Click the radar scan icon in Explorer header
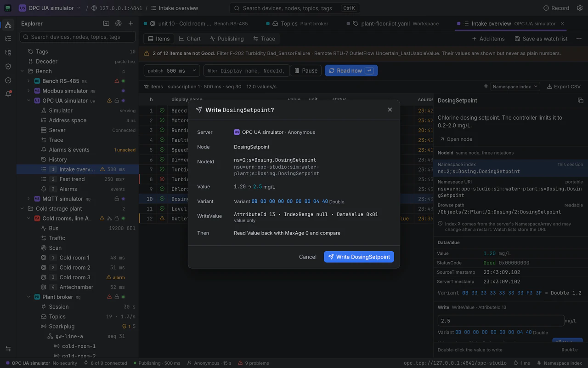 pyautogui.click(x=119, y=23)
